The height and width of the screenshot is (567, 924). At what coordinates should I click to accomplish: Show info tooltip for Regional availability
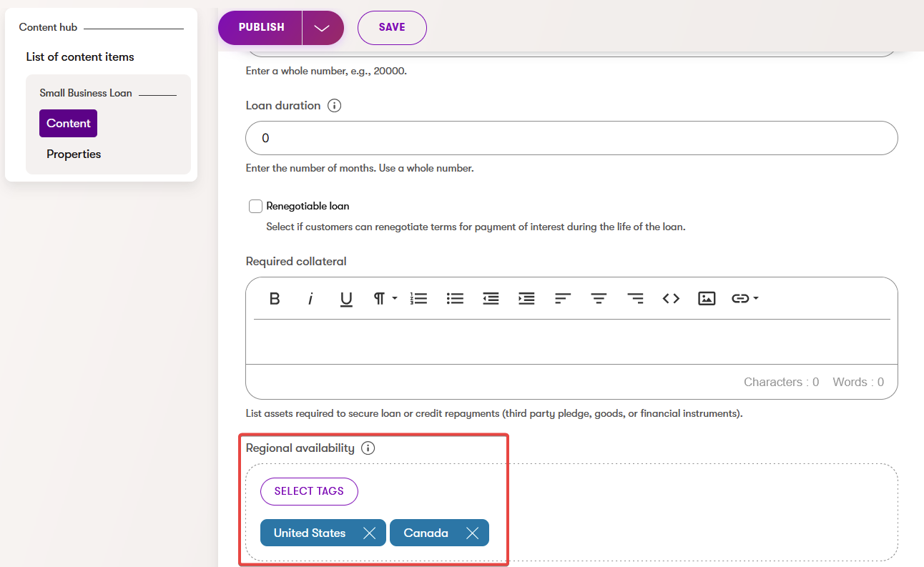click(x=368, y=448)
